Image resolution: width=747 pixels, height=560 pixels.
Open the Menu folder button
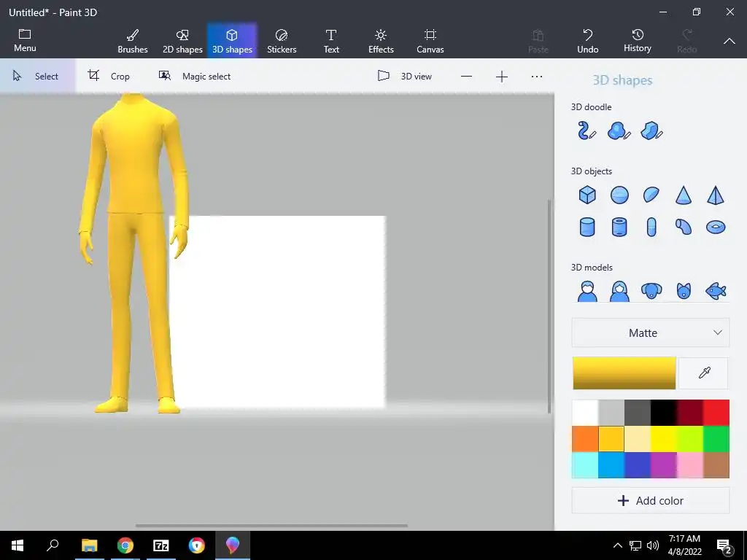(25, 41)
